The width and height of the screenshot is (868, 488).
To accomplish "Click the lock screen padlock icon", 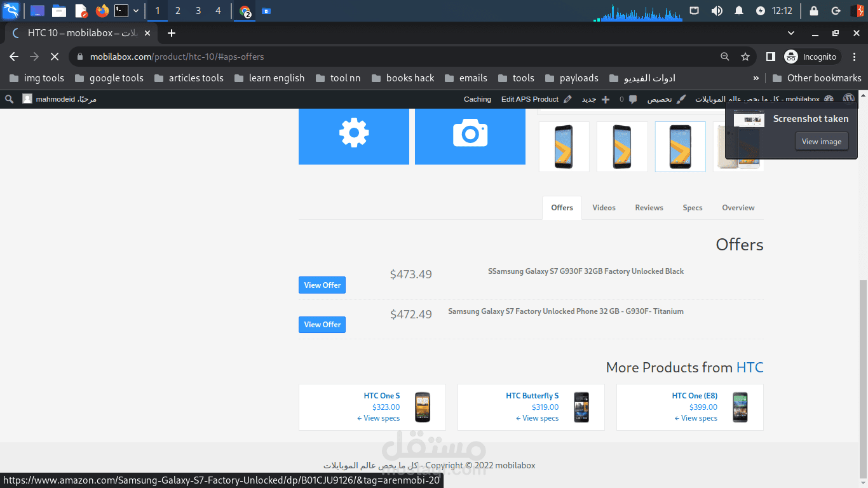I will 814,11.
